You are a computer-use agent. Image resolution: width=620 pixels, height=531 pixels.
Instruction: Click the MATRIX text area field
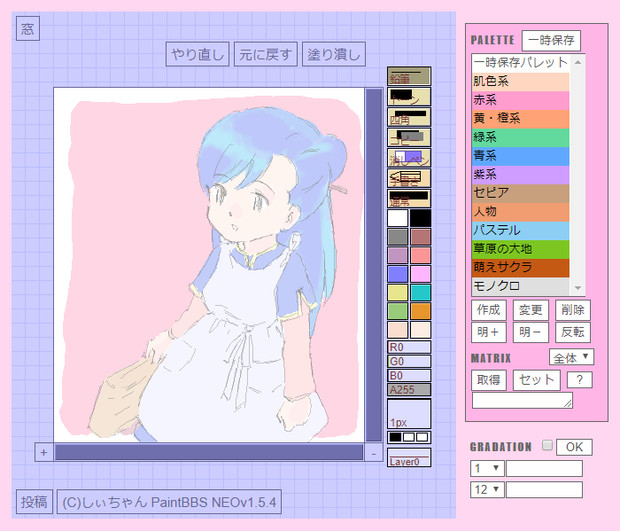(522, 400)
